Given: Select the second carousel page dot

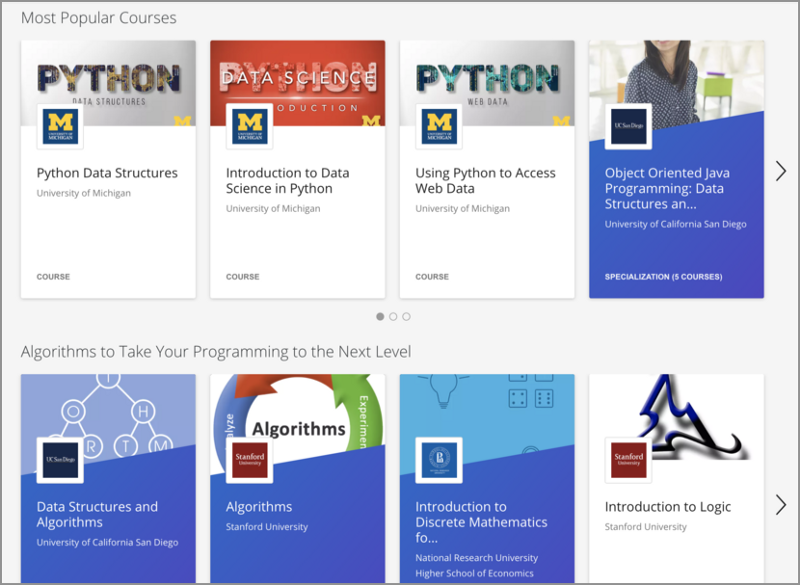Looking at the screenshot, I should [x=393, y=316].
